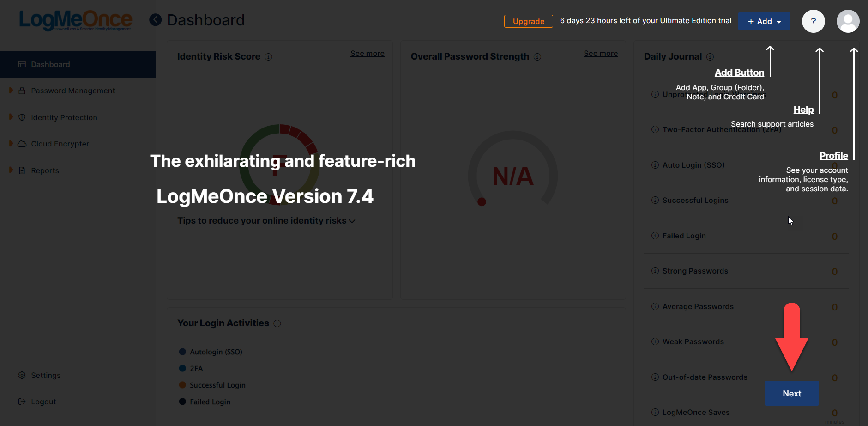This screenshot has width=868, height=426.
Task: Expand Reports arrow
Action: 11,170
